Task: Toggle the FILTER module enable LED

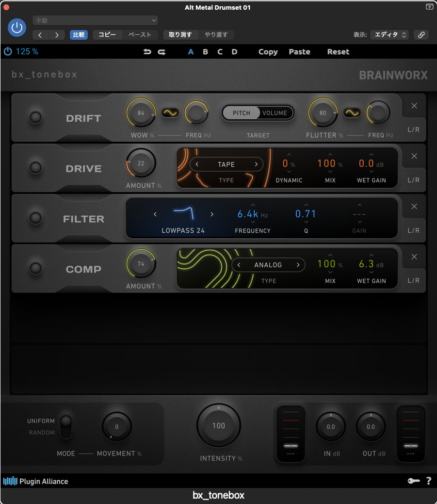Action: point(36,218)
